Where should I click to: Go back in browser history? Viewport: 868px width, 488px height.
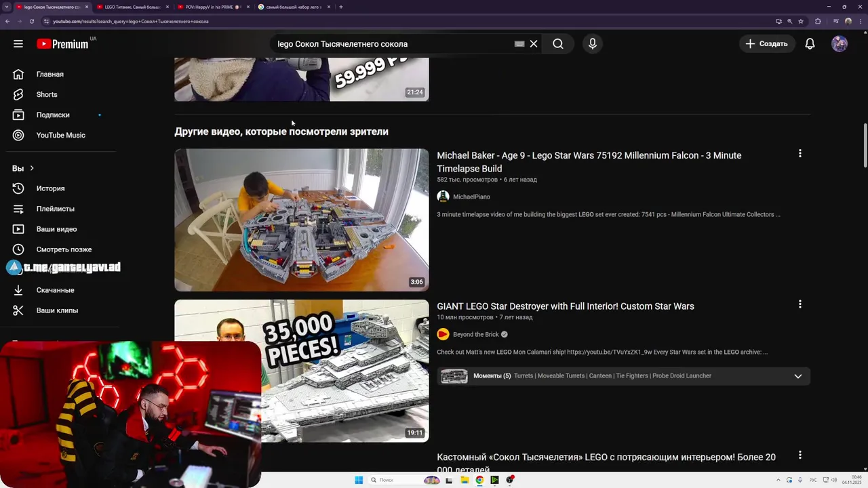point(7,21)
